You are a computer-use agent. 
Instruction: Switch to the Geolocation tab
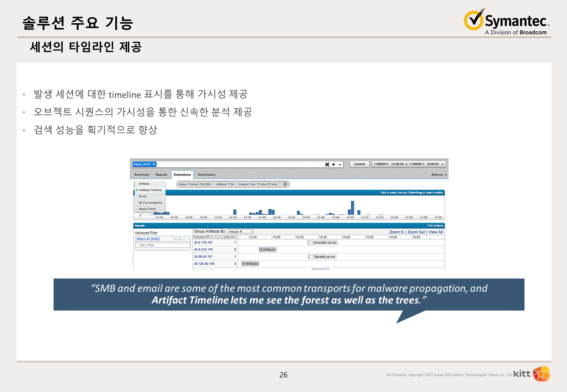(206, 175)
